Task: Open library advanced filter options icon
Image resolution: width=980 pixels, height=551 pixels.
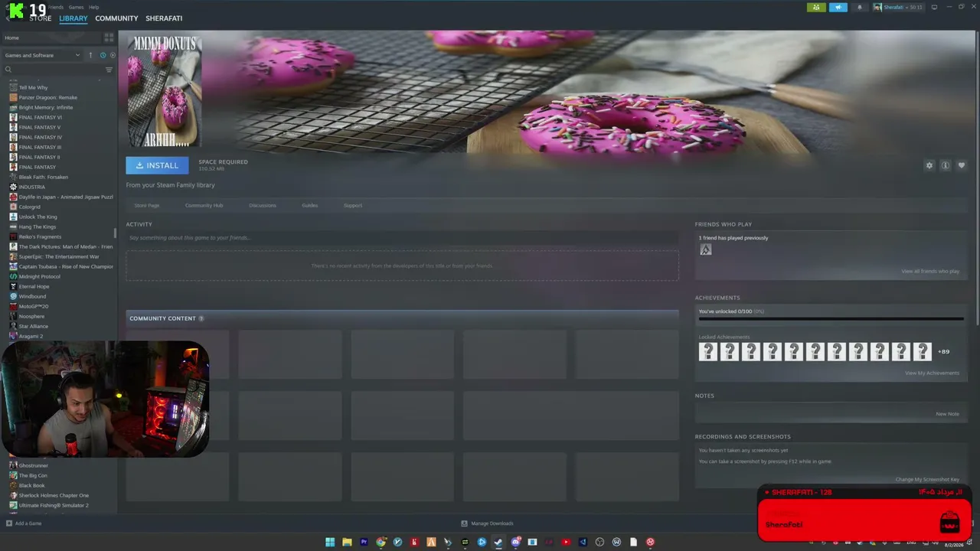Action: tap(109, 70)
